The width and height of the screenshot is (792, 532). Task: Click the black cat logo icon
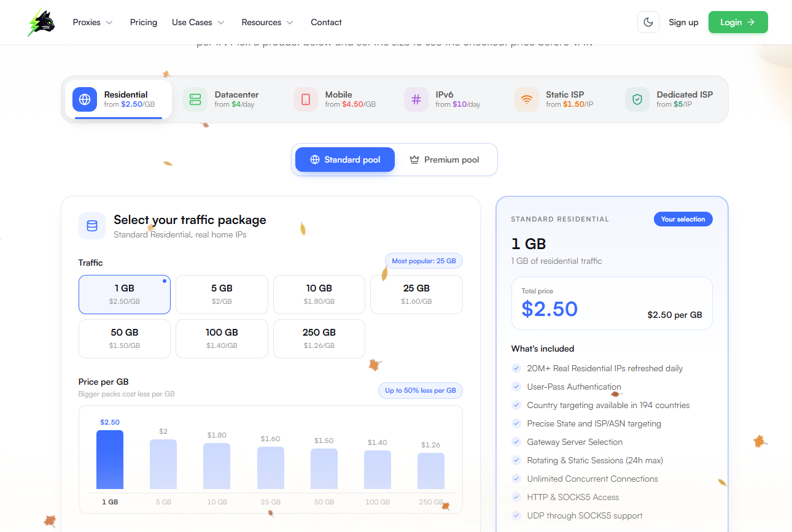(x=42, y=22)
